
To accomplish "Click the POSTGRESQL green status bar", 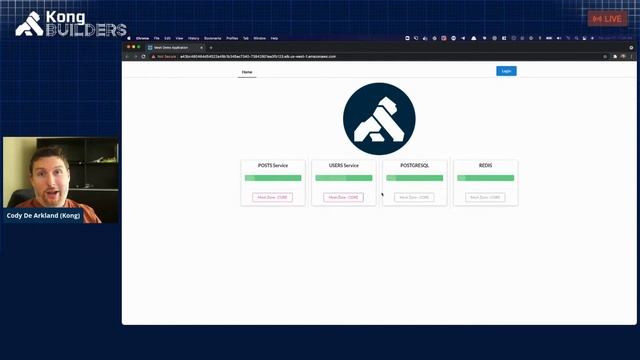I will [x=415, y=178].
